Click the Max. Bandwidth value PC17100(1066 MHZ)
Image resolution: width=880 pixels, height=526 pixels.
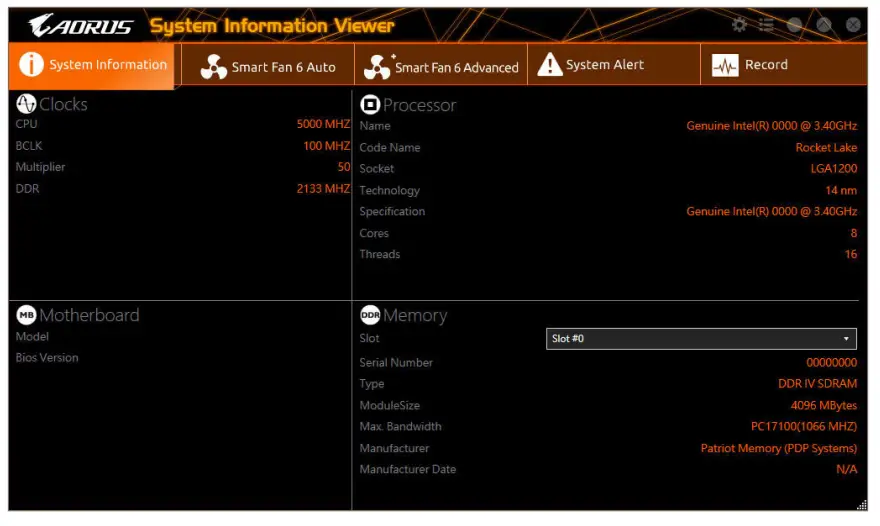point(804,427)
